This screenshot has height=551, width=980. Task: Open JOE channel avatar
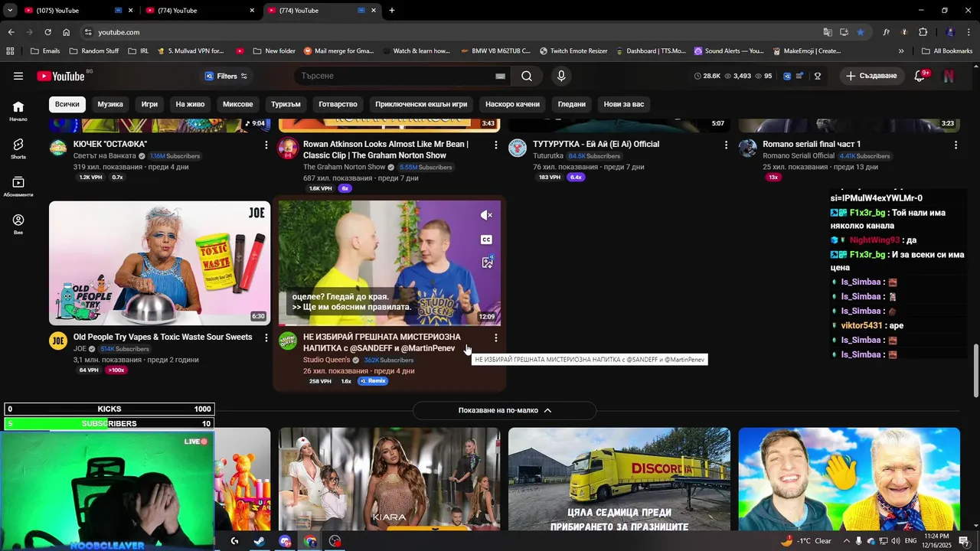(x=58, y=341)
